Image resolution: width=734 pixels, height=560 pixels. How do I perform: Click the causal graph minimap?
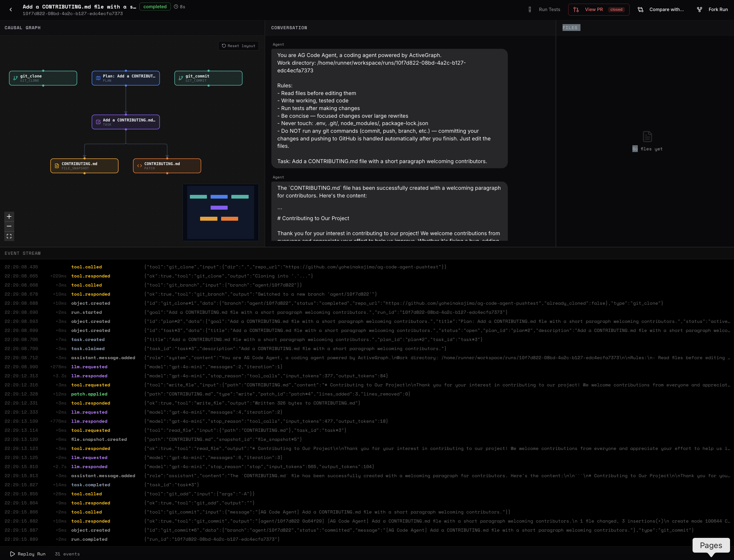(x=221, y=212)
